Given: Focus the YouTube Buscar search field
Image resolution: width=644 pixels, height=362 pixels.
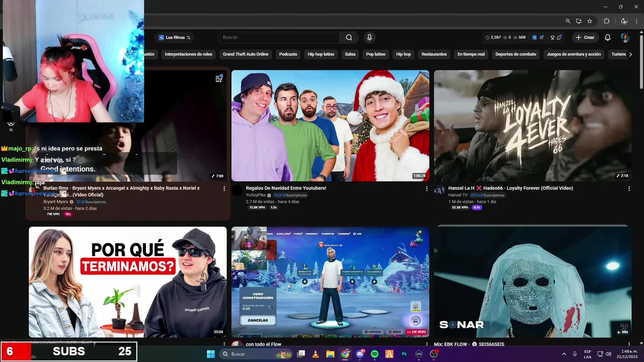Looking at the screenshot, I should pyautogui.click(x=279, y=37).
